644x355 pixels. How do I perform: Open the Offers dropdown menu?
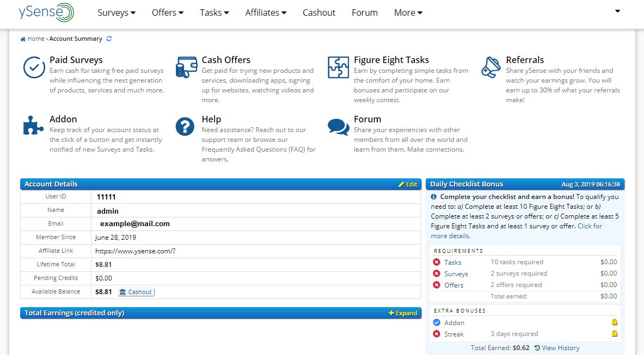(168, 13)
